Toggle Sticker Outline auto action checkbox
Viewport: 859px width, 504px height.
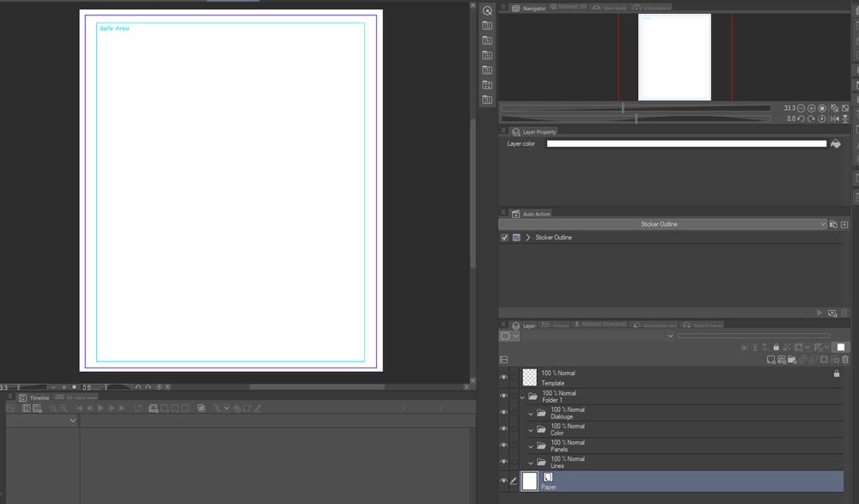(x=504, y=238)
